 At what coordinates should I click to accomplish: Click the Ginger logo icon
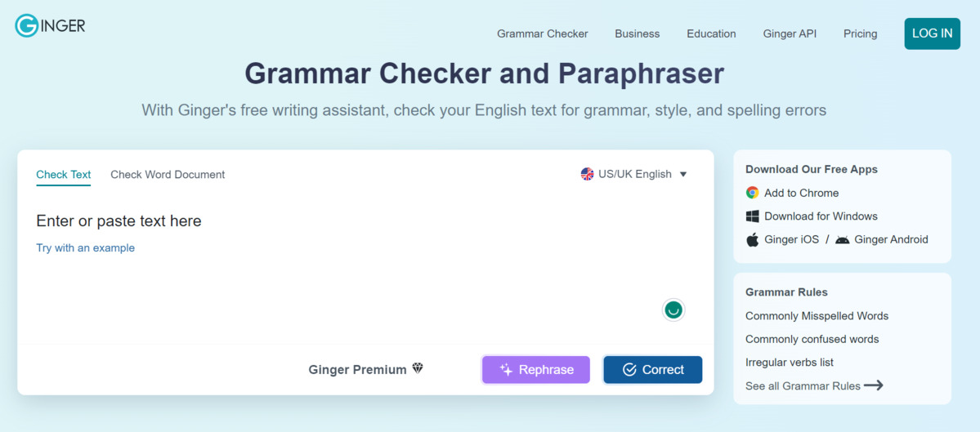(26, 25)
